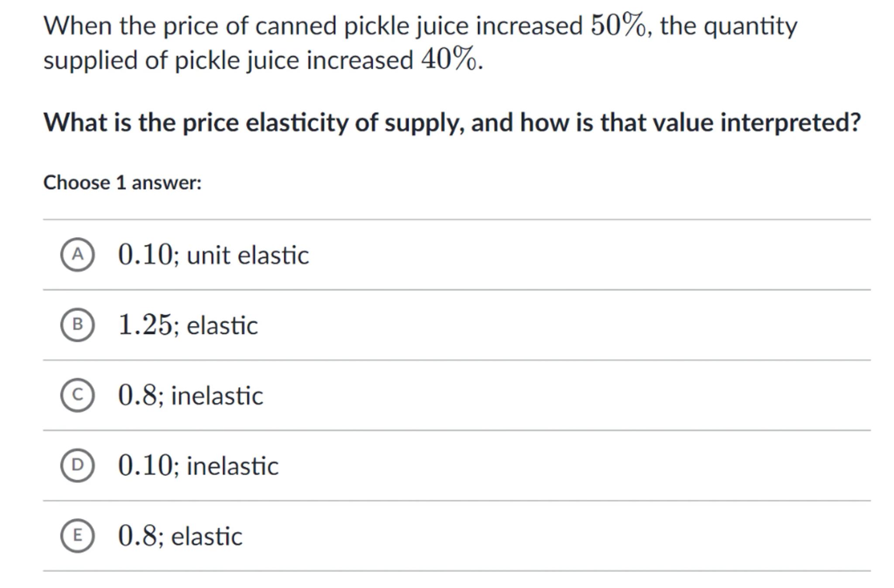Click the 40% value in the passage
894x588 pixels.
(448, 60)
